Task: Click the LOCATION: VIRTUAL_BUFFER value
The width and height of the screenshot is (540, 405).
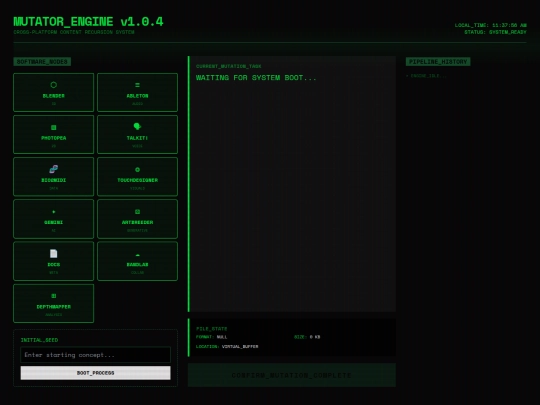Action: [227, 346]
